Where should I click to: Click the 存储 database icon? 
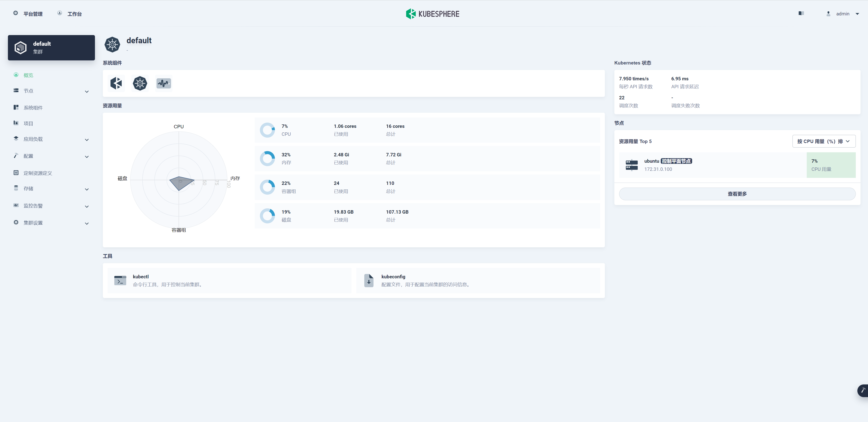[x=16, y=188]
